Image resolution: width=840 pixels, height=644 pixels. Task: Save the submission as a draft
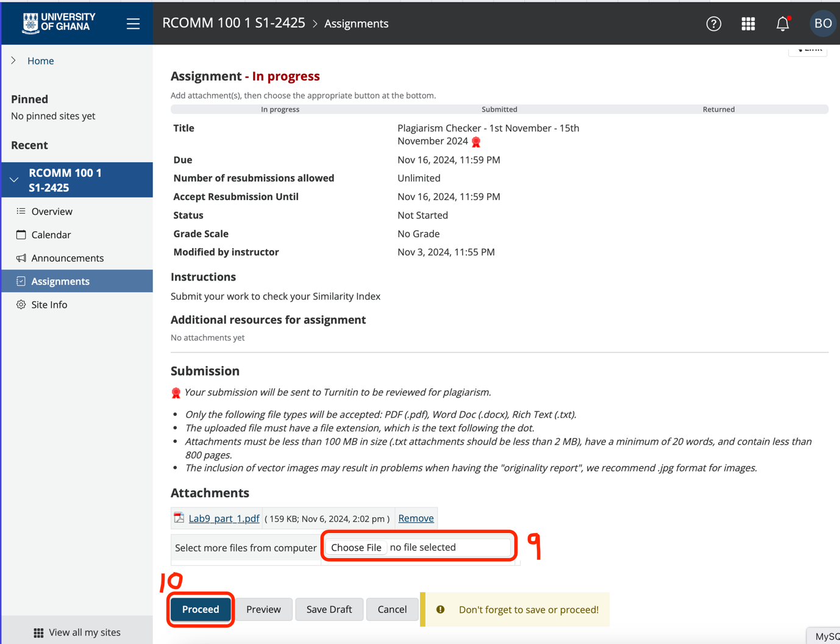(329, 609)
